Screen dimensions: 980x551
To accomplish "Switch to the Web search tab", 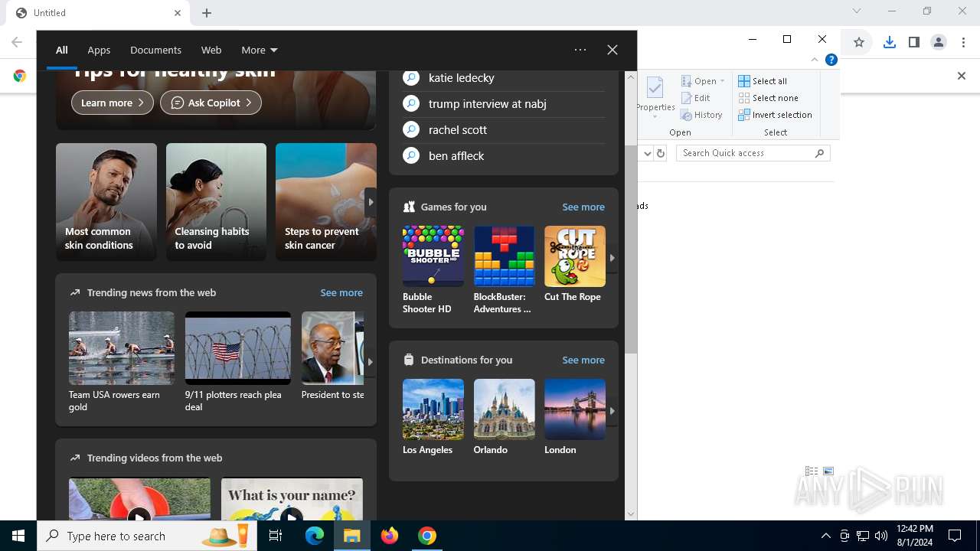I will pos(211,50).
